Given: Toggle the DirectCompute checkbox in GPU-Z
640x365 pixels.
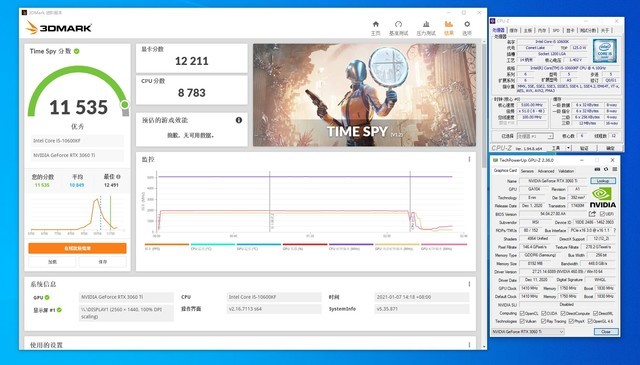Looking at the screenshot, I should [563, 314].
